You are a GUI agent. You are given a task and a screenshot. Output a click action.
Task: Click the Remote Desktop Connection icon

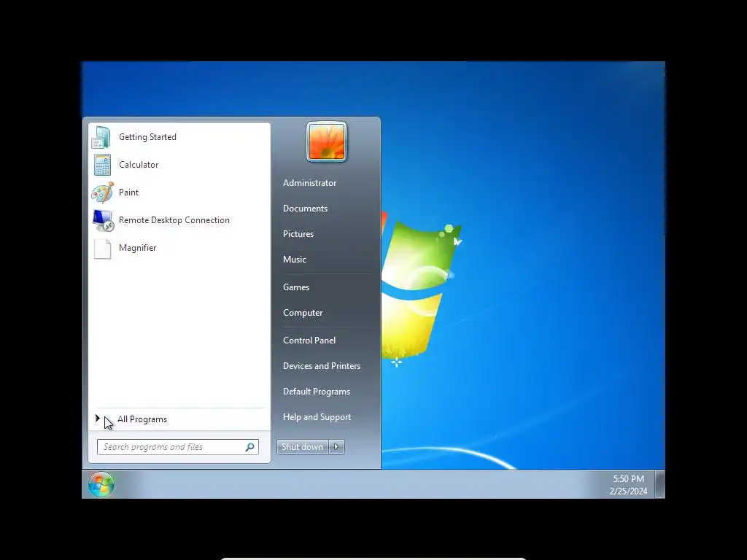coord(103,220)
